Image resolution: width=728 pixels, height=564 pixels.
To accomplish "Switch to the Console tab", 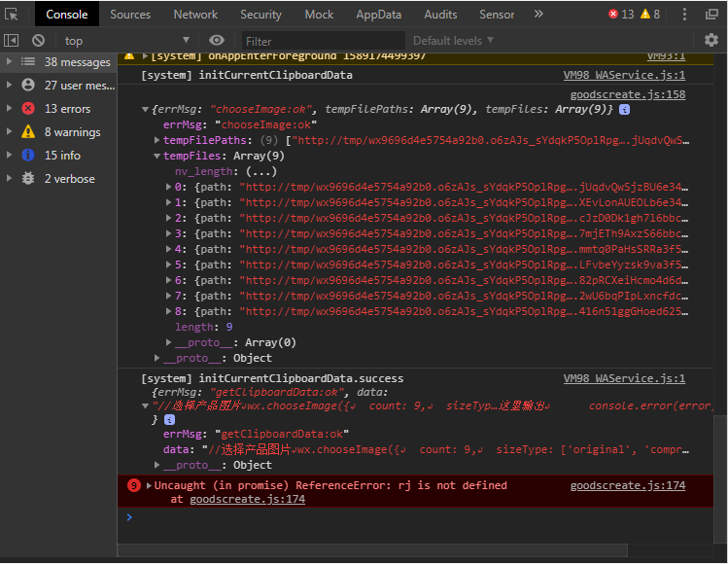I will tap(67, 15).
